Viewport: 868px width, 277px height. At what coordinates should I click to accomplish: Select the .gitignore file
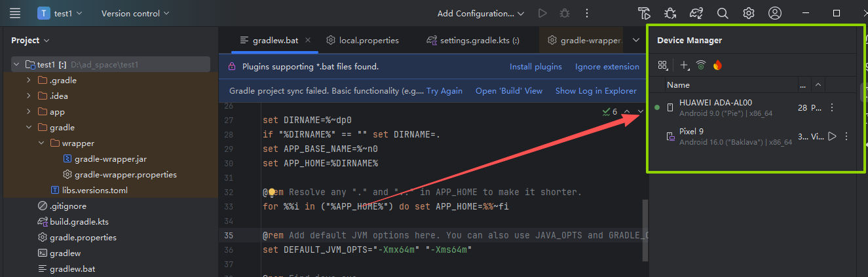pos(62,206)
